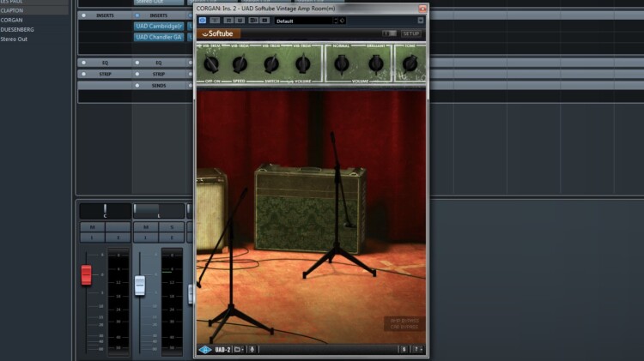
Task: Click the NORMAL volume knob
Action: coord(341,64)
